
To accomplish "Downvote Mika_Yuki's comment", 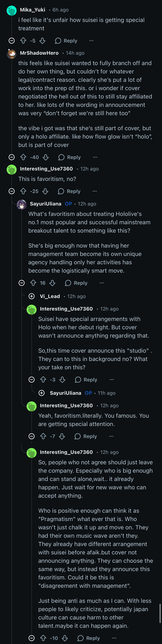I will pyautogui.click(x=42, y=40).
